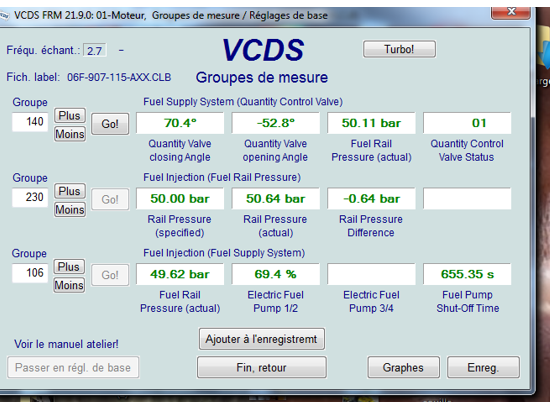Click the empty Electric Fuel Pump 3/4 field
The width and height of the screenshot is (550, 402).
click(371, 274)
